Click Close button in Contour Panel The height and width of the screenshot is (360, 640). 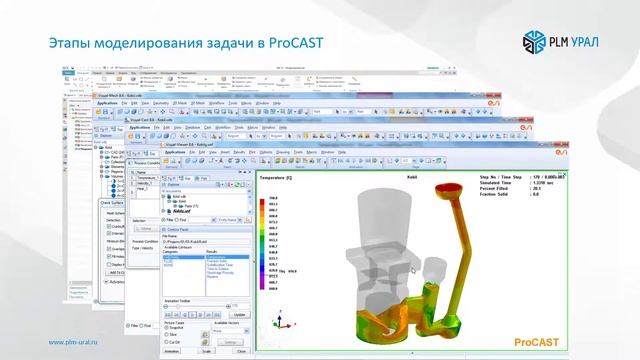pyautogui.click(x=242, y=351)
